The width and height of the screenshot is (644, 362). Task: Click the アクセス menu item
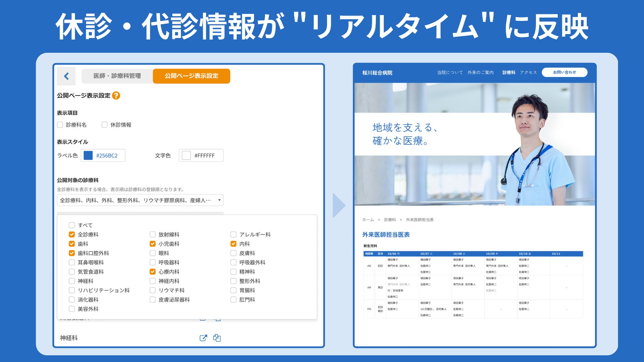(x=528, y=73)
